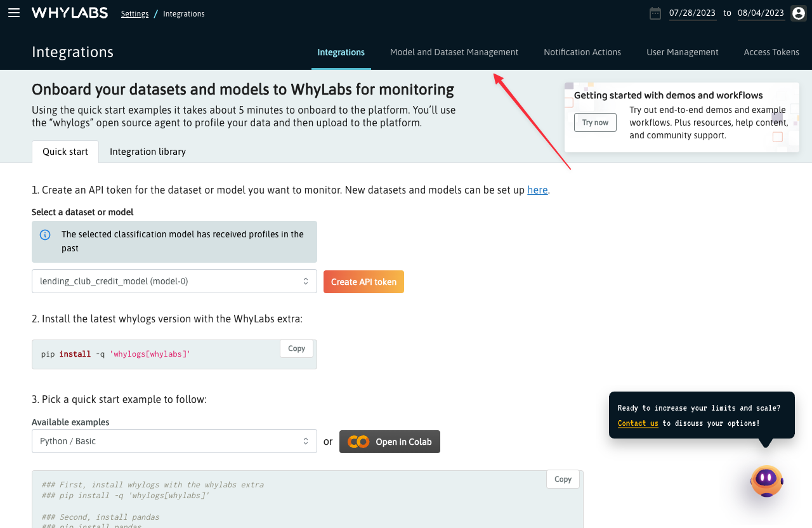The height and width of the screenshot is (528, 812).
Task: Open the dataset or model selector dropdown
Action: click(x=174, y=280)
